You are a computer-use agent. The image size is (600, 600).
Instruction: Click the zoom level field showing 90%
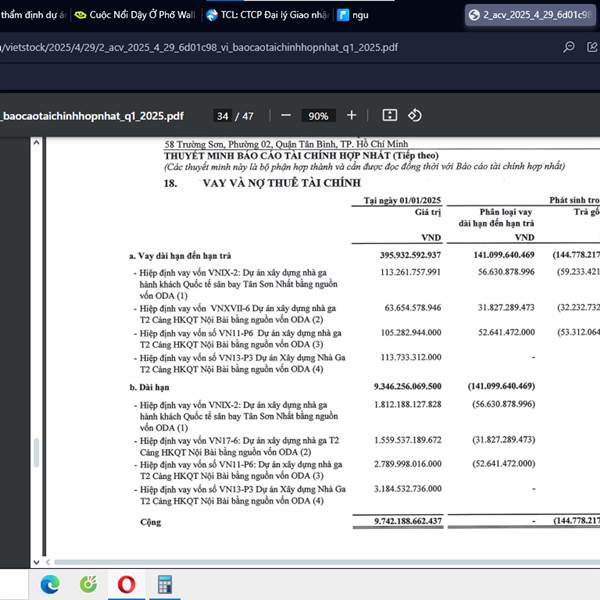(318, 116)
